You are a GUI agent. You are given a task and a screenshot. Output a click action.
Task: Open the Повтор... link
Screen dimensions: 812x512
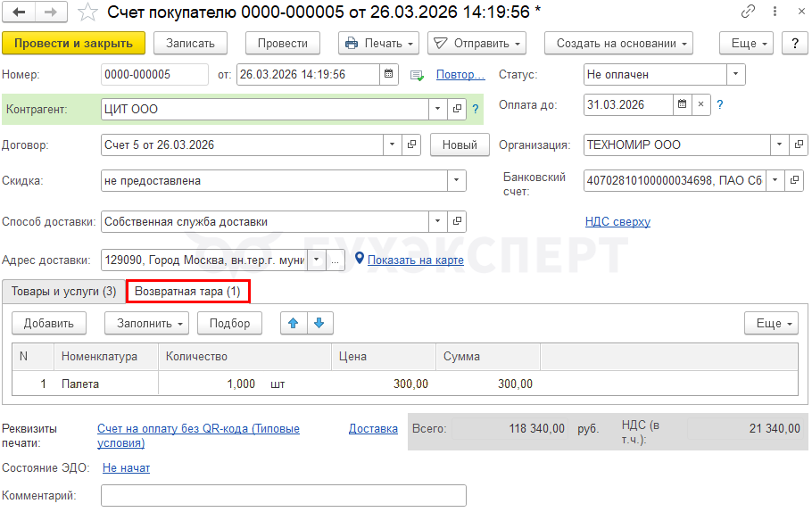point(460,75)
